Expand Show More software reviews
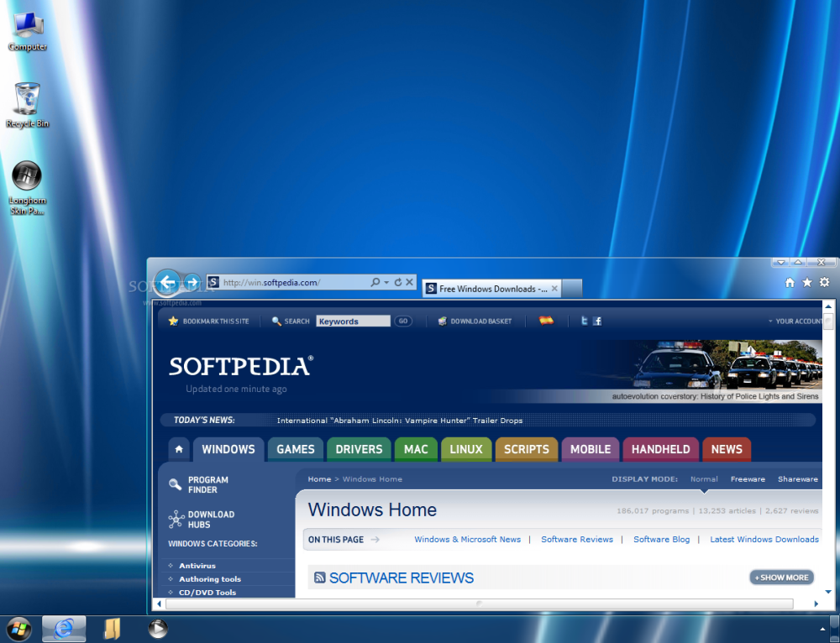 click(x=781, y=578)
